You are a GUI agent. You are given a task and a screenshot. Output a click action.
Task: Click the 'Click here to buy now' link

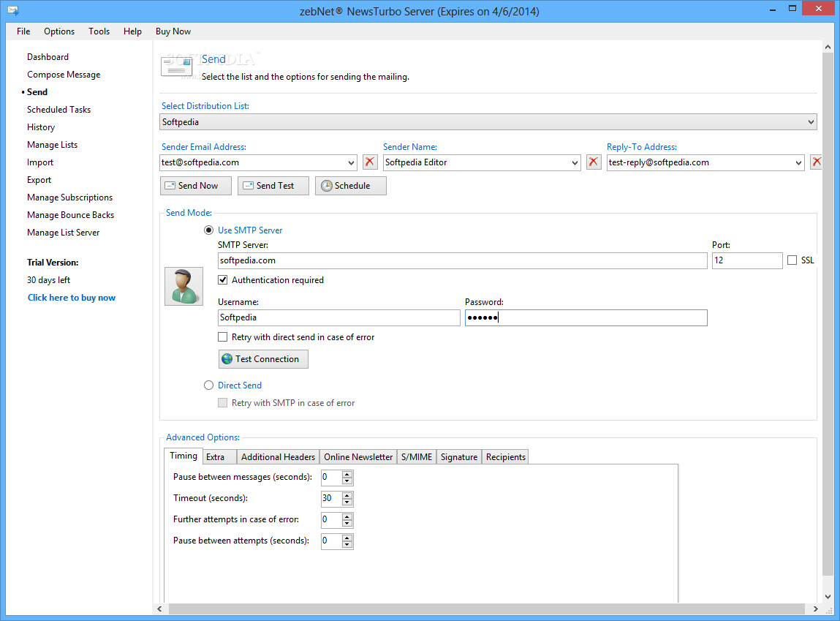(x=71, y=298)
